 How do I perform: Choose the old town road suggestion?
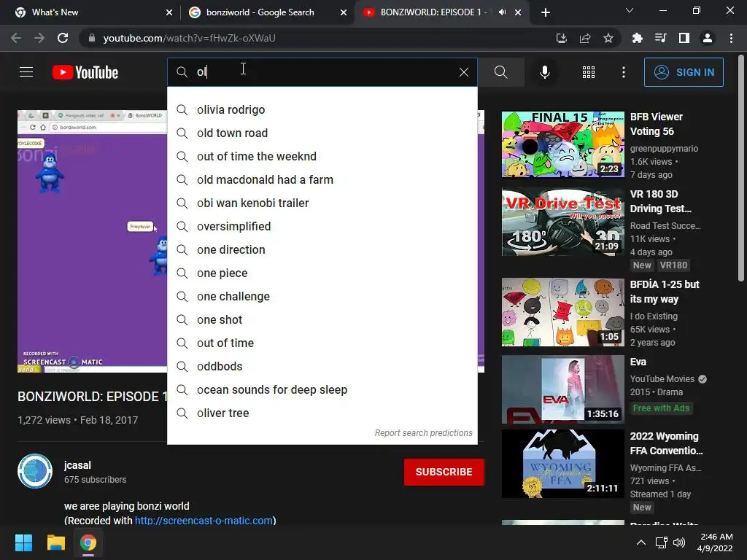(x=322, y=133)
